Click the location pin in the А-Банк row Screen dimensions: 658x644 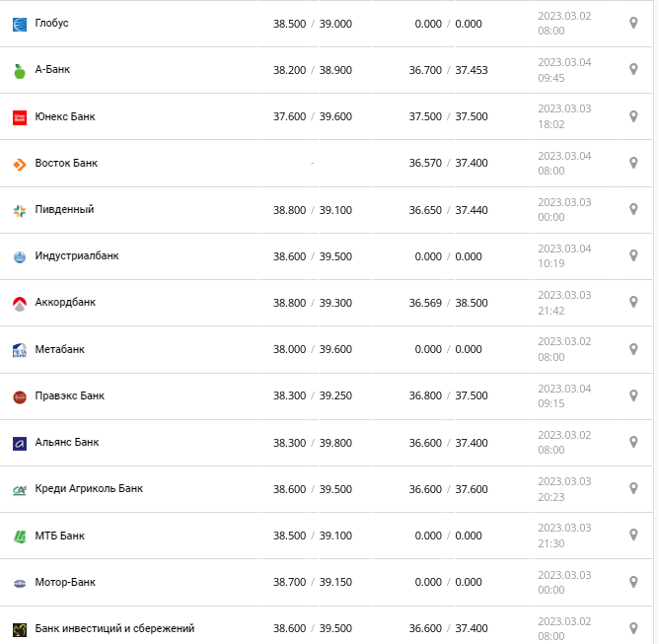(x=633, y=70)
